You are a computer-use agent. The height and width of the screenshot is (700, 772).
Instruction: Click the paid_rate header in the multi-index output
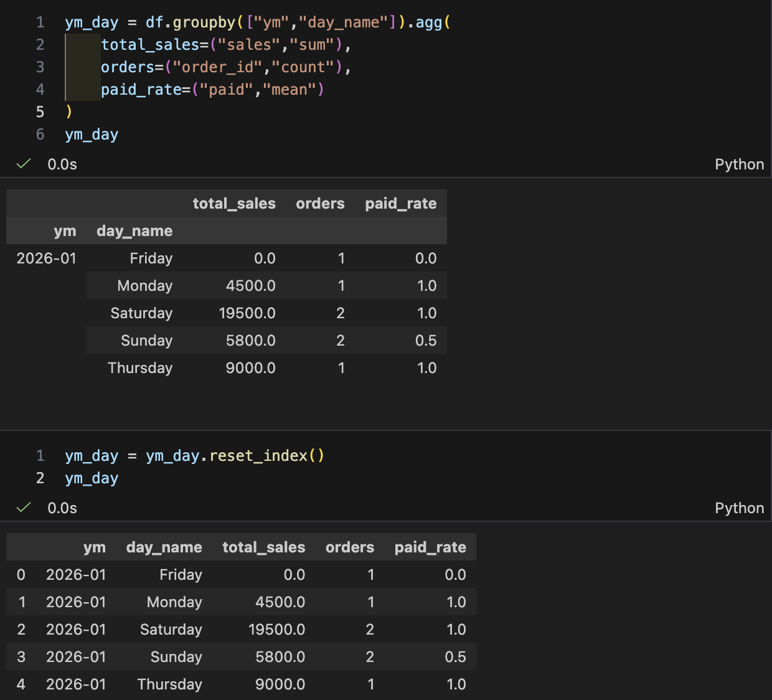401,204
